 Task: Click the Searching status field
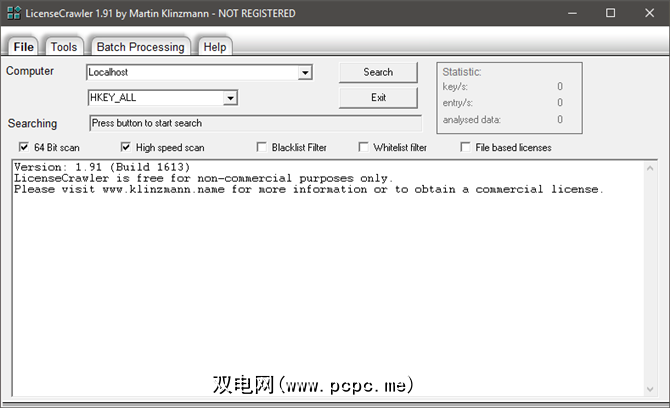[256, 123]
